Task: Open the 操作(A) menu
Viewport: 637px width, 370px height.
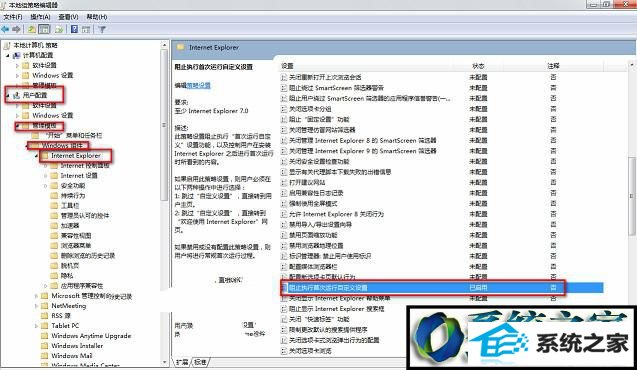Action: tap(40, 17)
